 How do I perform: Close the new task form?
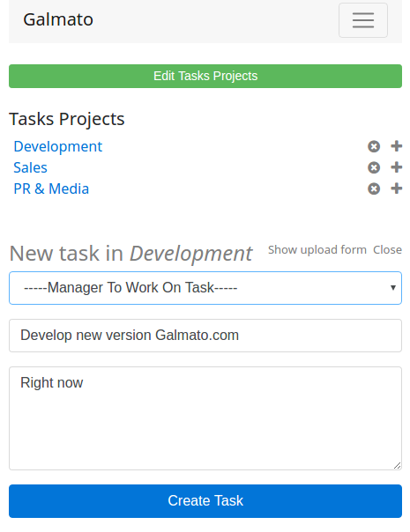tap(387, 250)
